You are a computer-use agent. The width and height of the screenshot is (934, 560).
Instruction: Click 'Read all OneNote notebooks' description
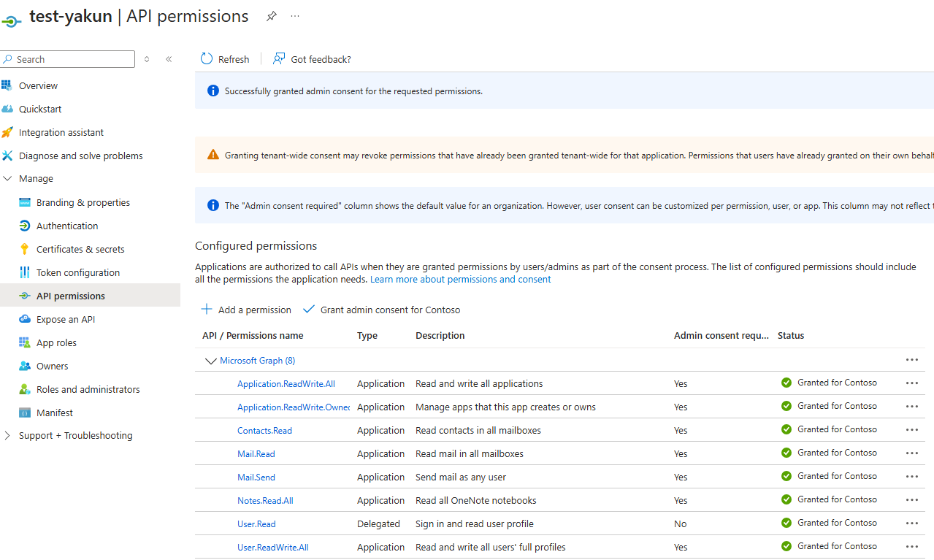click(x=476, y=501)
